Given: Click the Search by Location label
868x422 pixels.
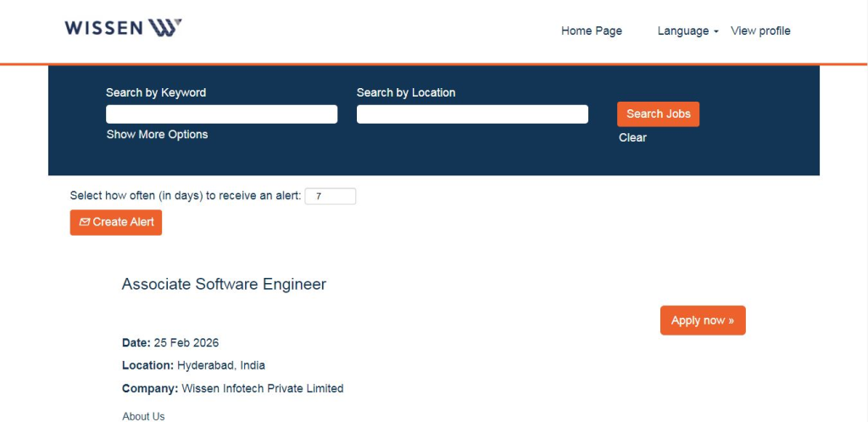Looking at the screenshot, I should tap(406, 92).
